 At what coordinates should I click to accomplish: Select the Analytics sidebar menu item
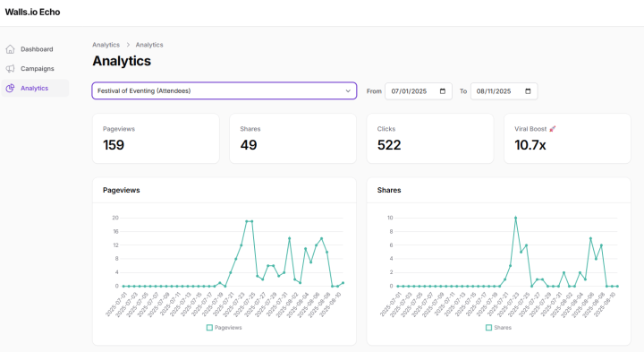(35, 88)
